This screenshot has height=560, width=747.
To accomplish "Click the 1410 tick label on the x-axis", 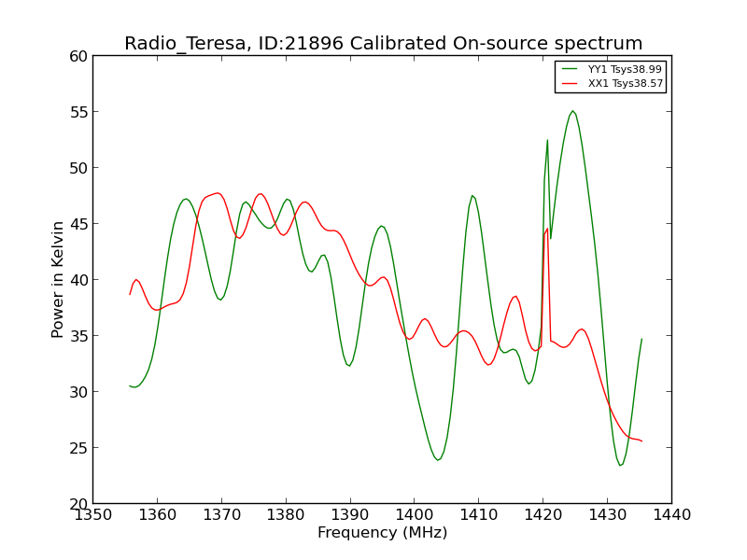I will pos(478,515).
